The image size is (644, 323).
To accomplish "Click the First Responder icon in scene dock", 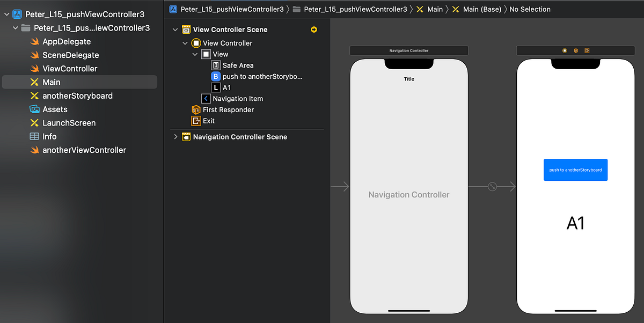I will (x=575, y=50).
